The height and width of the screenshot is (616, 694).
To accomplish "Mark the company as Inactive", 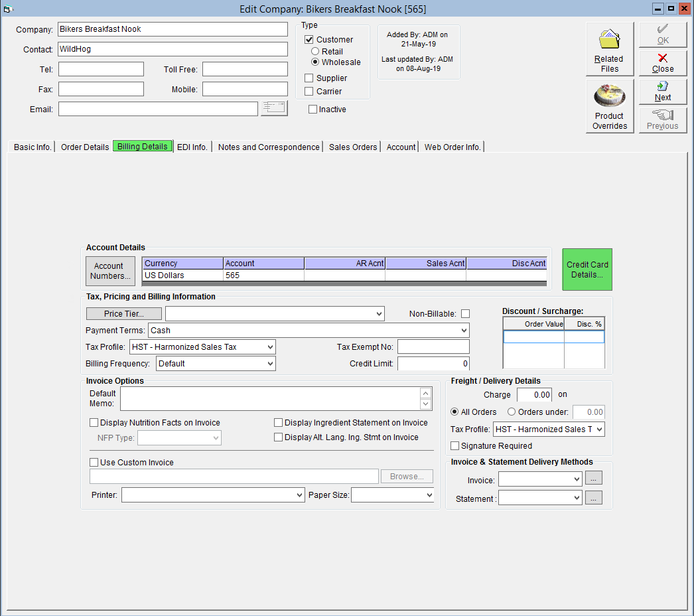I will click(313, 110).
